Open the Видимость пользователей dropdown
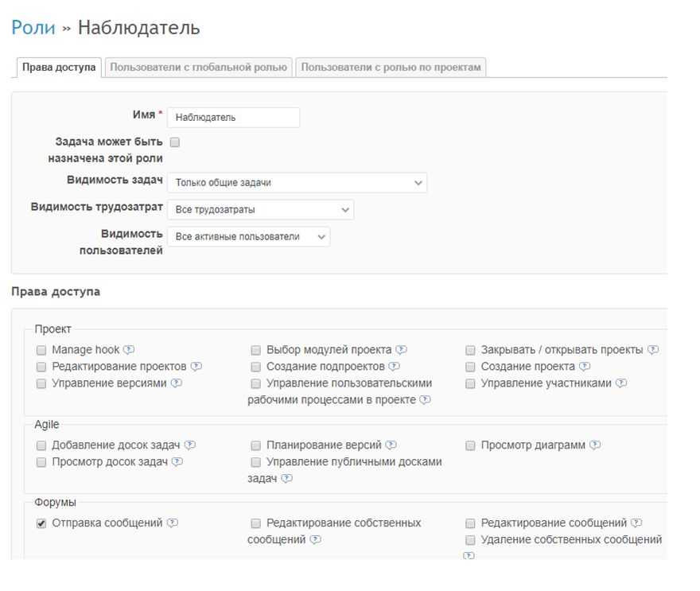The image size is (700, 591). (248, 237)
